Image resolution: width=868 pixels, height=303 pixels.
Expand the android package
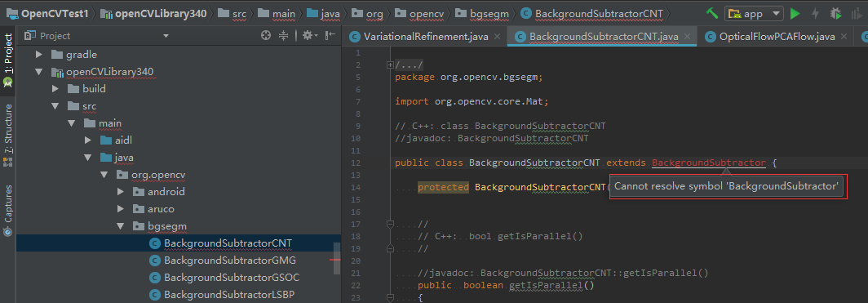point(121,192)
